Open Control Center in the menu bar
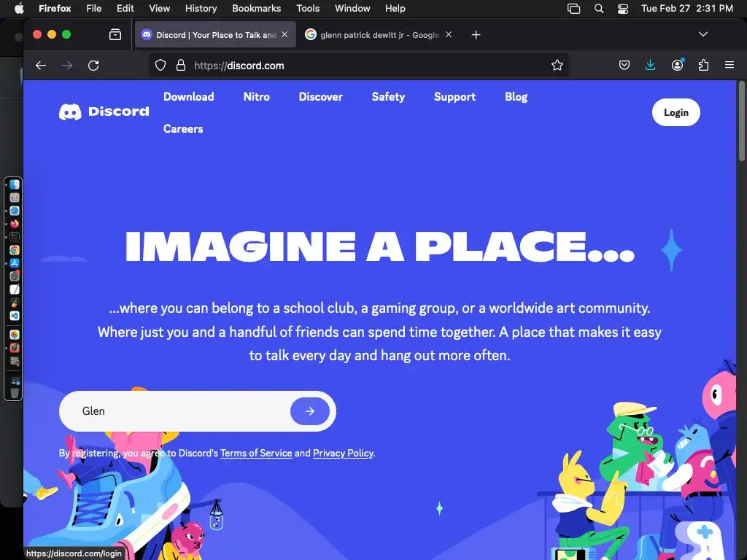 click(623, 9)
